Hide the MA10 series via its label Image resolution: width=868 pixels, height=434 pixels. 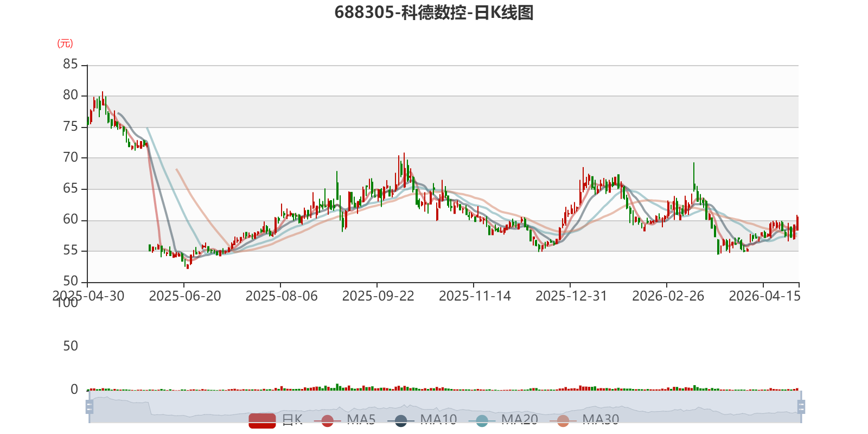click(438, 419)
